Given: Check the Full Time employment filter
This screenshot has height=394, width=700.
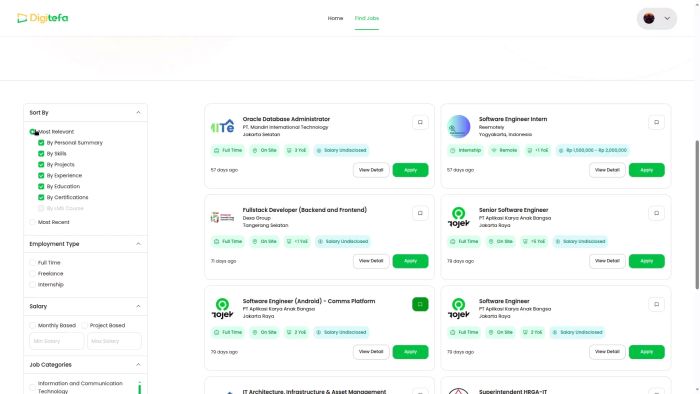Looking at the screenshot, I should (x=33, y=263).
